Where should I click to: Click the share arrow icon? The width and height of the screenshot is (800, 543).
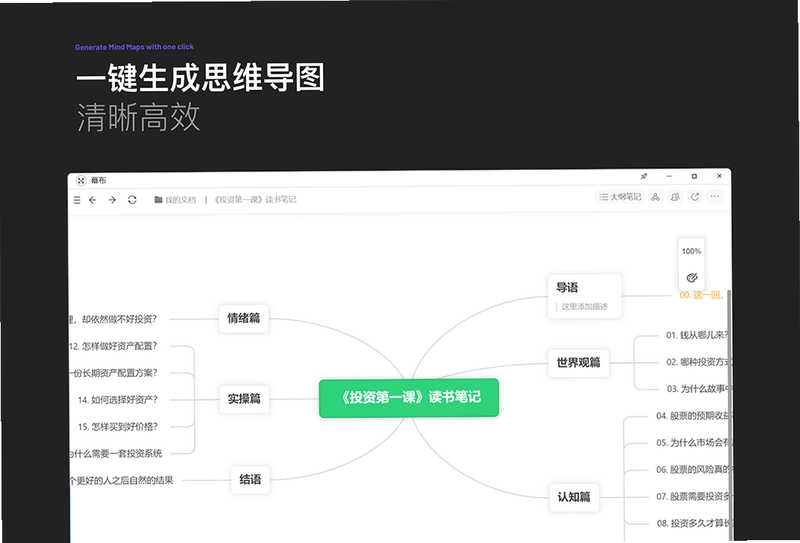click(x=695, y=196)
